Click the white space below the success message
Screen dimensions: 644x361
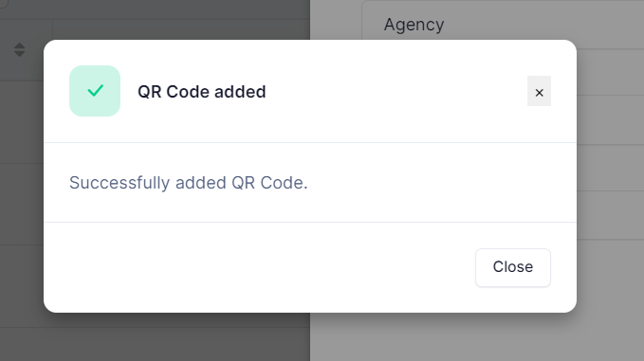[310, 208]
